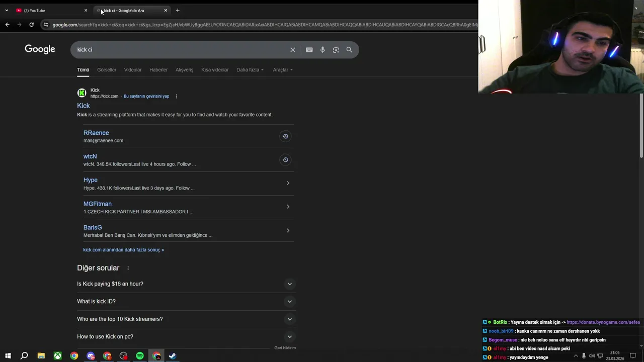Click 'kick.com alanından daha fazla sonuç'

(x=124, y=250)
